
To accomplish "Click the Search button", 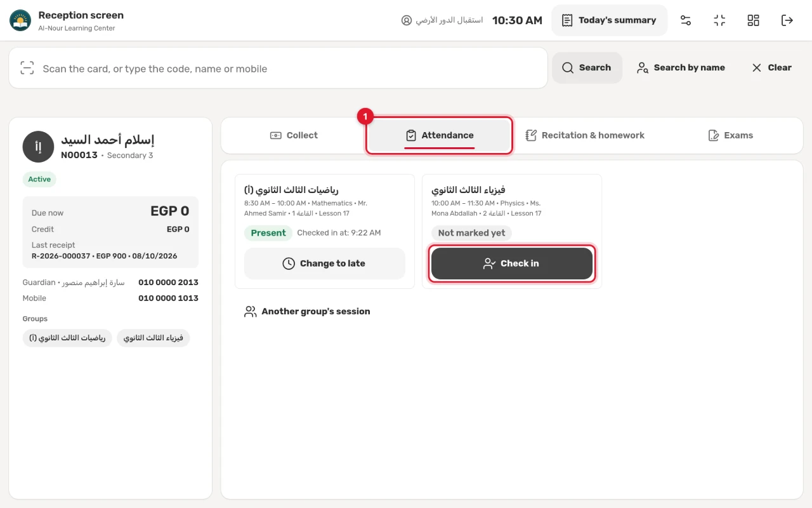I will point(587,67).
